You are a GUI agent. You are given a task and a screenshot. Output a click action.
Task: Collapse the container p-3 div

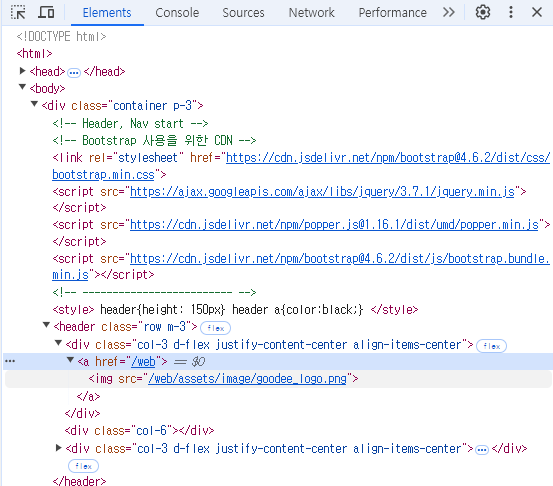tap(34, 104)
